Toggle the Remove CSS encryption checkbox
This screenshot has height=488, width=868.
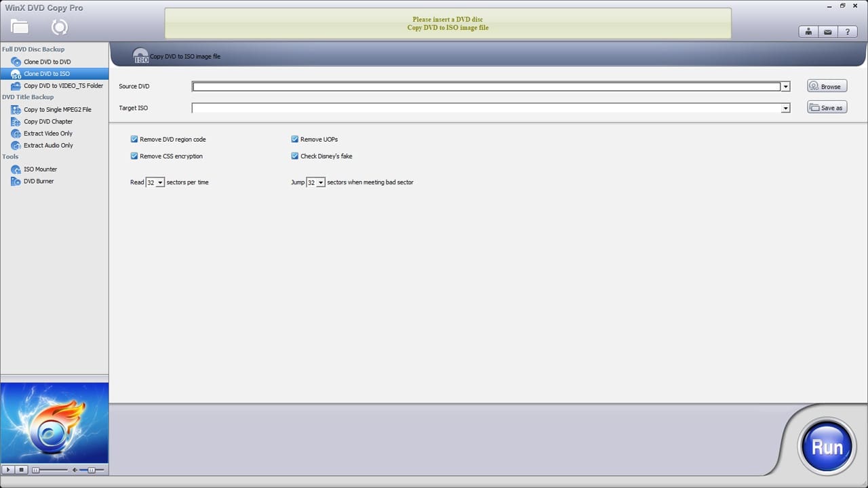coord(134,157)
